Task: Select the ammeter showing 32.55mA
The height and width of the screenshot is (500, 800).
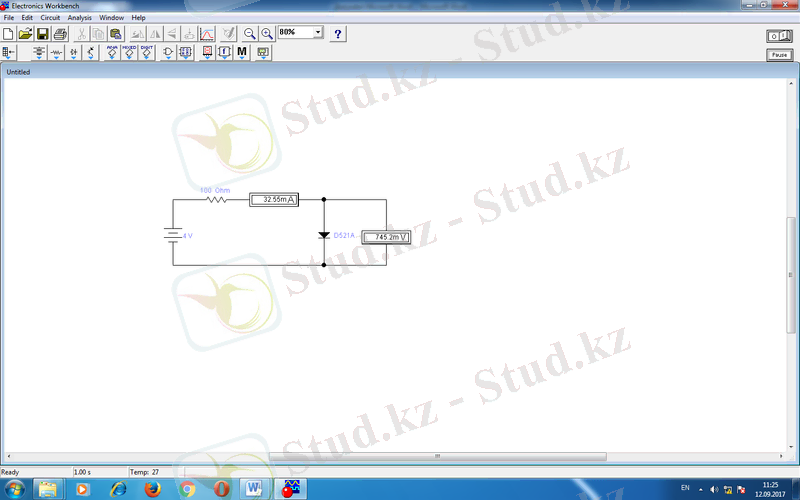Action: click(x=274, y=199)
